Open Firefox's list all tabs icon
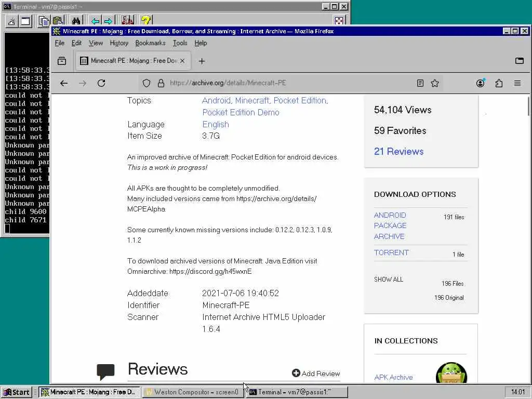Image resolution: width=532 pixels, height=399 pixels. [62, 61]
